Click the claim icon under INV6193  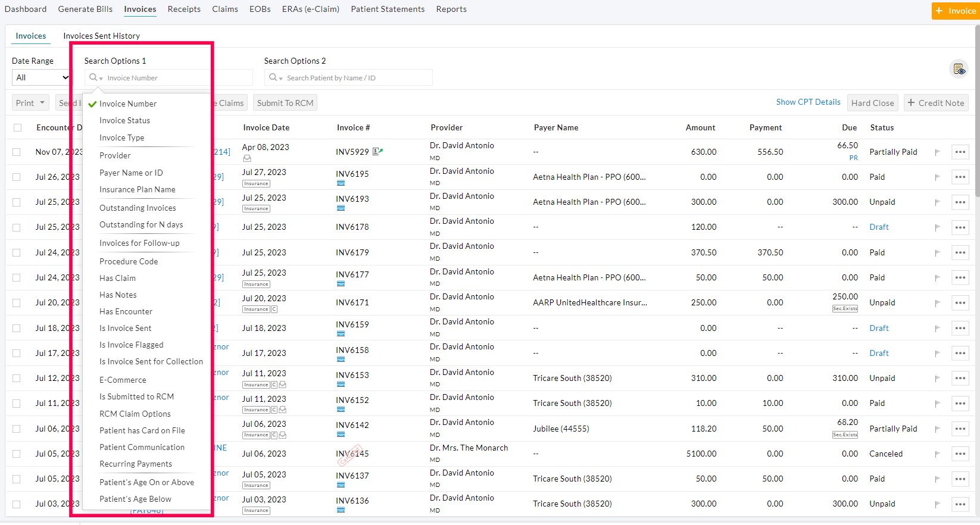341,208
